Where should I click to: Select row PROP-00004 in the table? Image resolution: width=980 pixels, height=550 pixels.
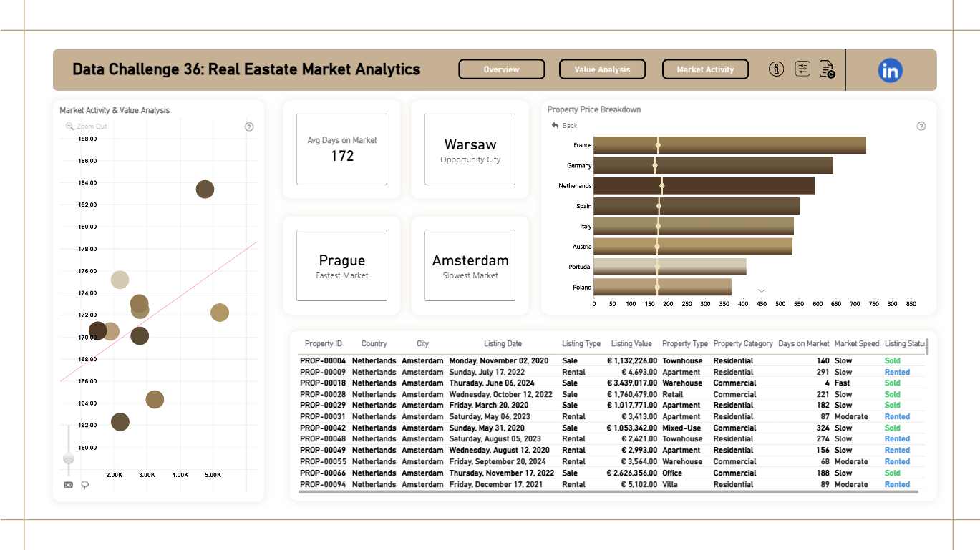(612, 360)
